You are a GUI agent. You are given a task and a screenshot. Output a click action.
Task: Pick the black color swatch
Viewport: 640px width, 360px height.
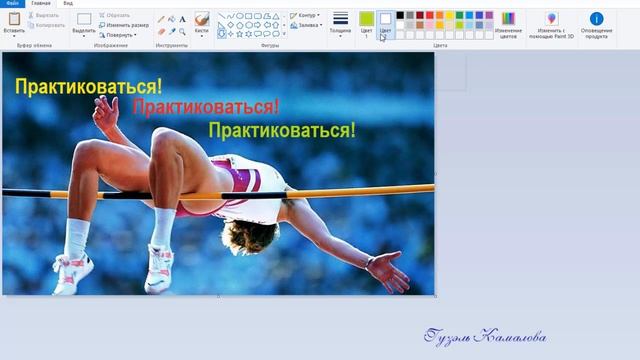[400, 15]
